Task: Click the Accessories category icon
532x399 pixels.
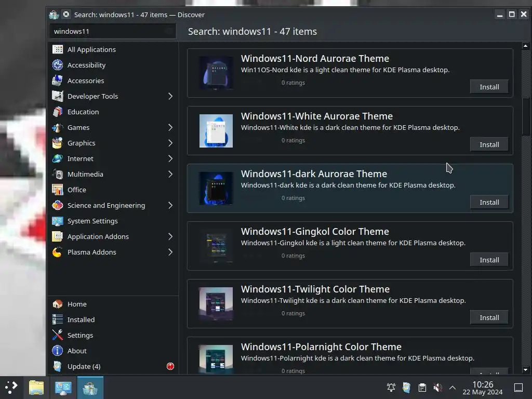Action: (57, 81)
